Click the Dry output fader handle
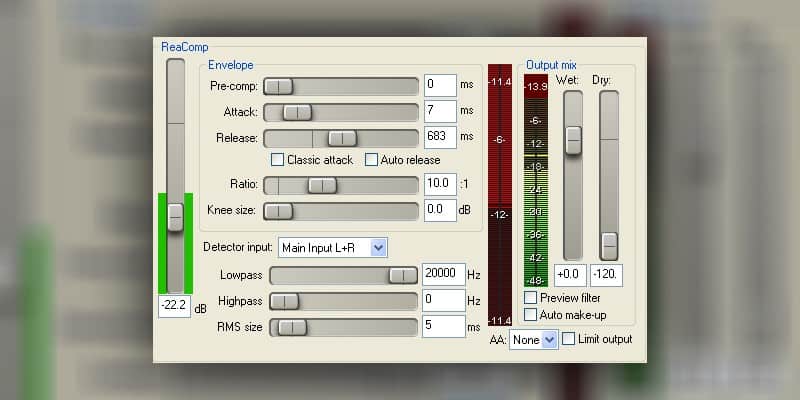The width and height of the screenshot is (800, 400). pos(609,246)
